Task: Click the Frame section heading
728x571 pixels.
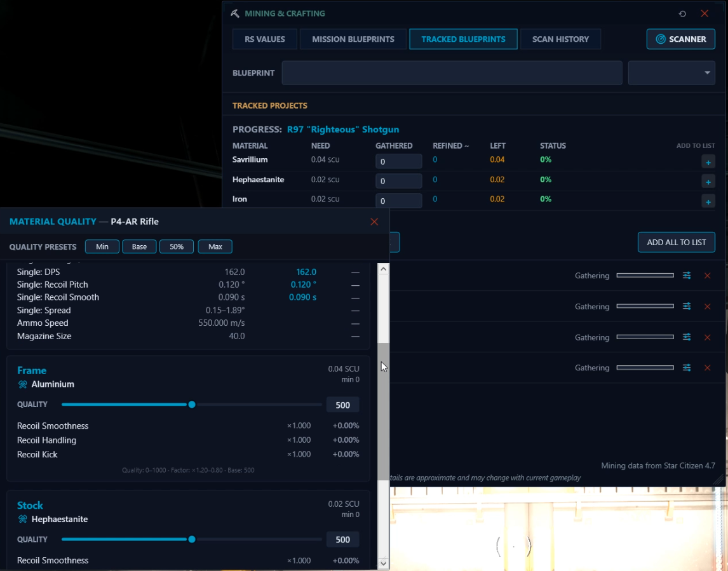Action: [32, 370]
